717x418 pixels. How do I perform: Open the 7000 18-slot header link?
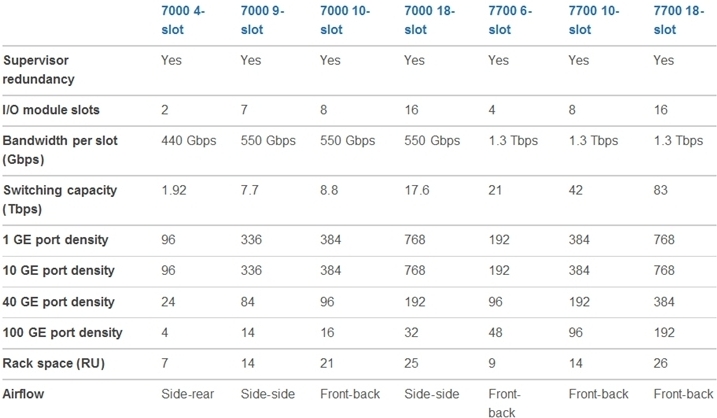pyautogui.click(x=429, y=20)
